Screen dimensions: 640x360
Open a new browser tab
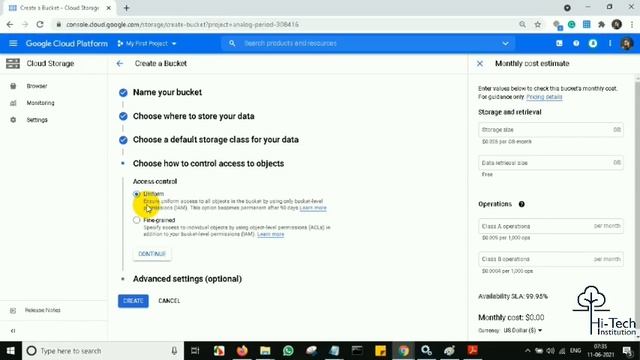pyautogui.click(x=127, y=8)
